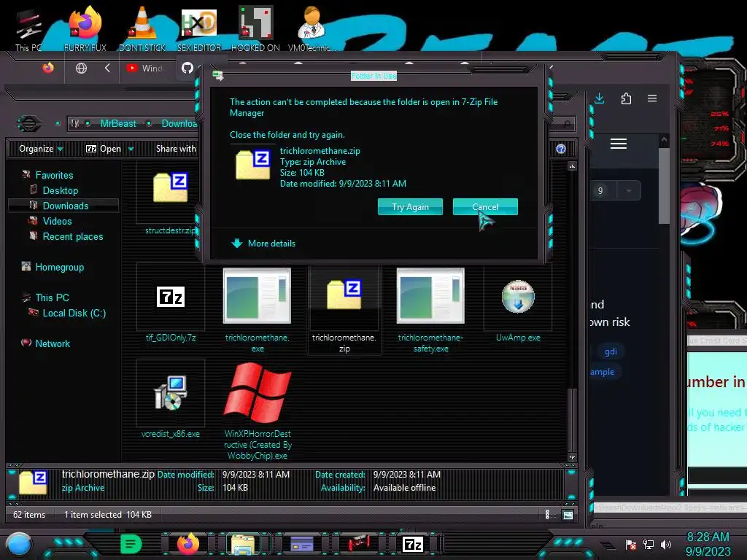Open the This PC desktop icon
Viewport: 747px width, 560px height.
tap(28, 30)
